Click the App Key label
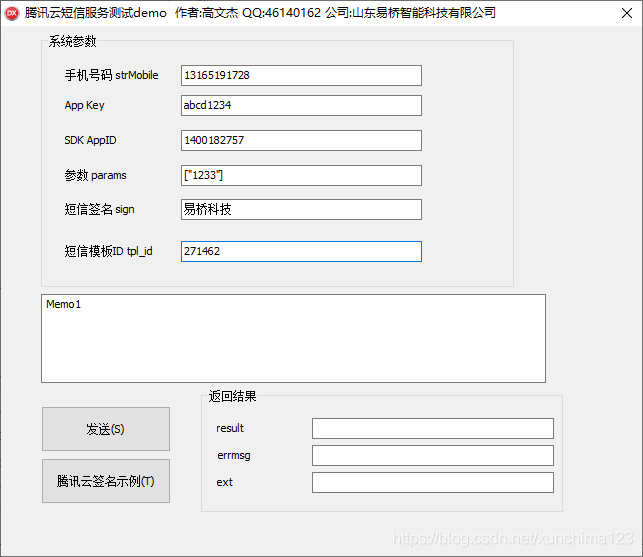 [84, 105]
